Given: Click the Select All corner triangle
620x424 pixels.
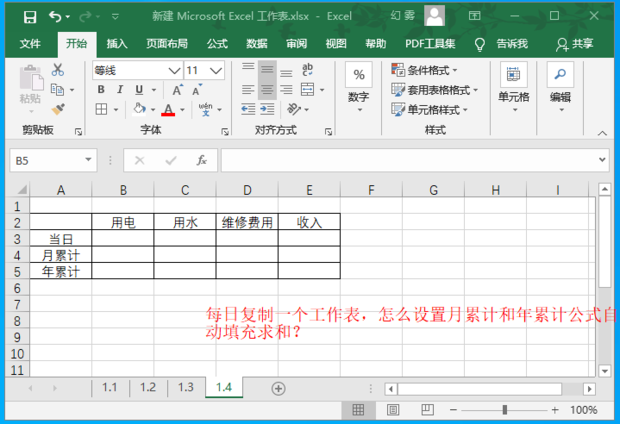Looking at the screenshot, I should click(x=22, y=189).
